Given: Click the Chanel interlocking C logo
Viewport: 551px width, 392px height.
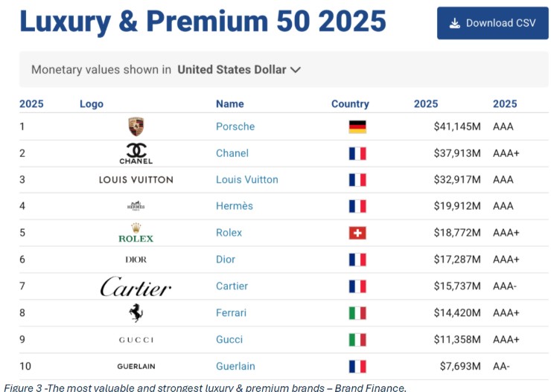Looking at the screenshot, I should pos(136,153).
